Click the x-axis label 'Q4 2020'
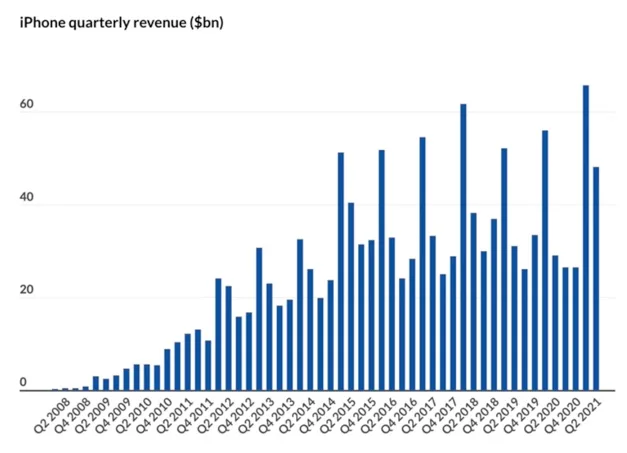 tap(563, 416)
